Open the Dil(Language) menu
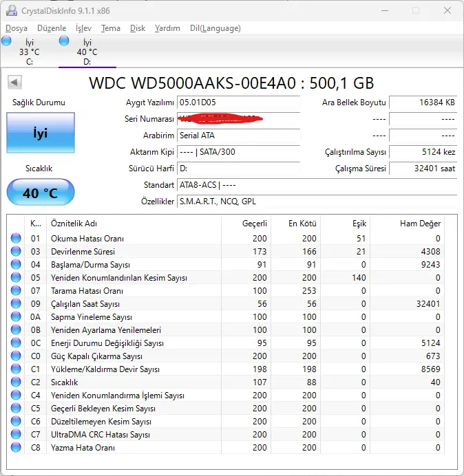Screen dimensions: 464x476 tap(215, 28)
